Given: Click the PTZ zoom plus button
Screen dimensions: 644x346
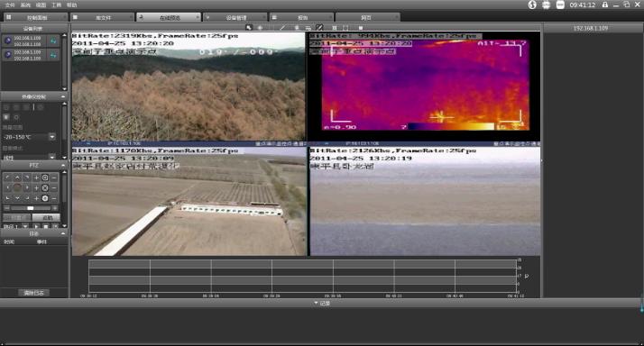Looking at the screenshot, I should point(36,178).
